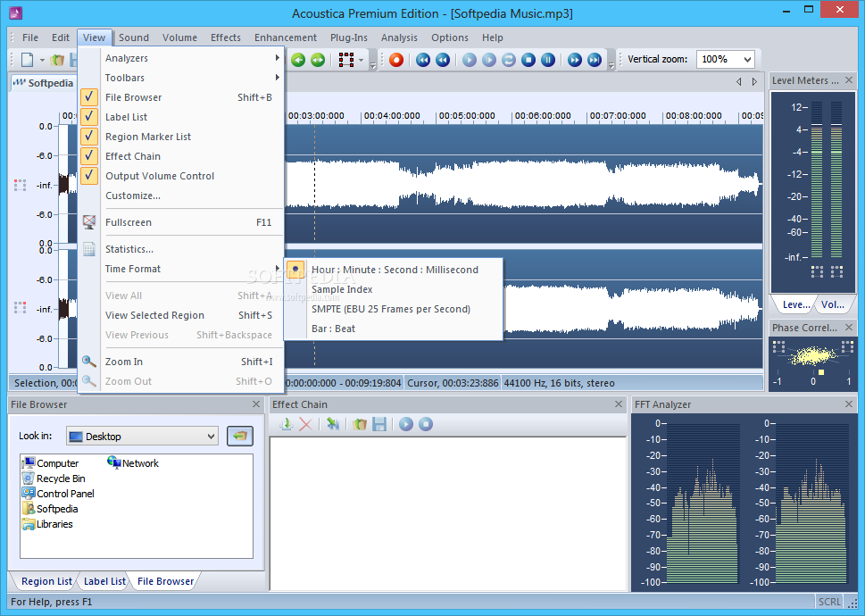Open dropdown arrow beside selection tool icon
Screen dimensions: 865x616
point(362,60)
